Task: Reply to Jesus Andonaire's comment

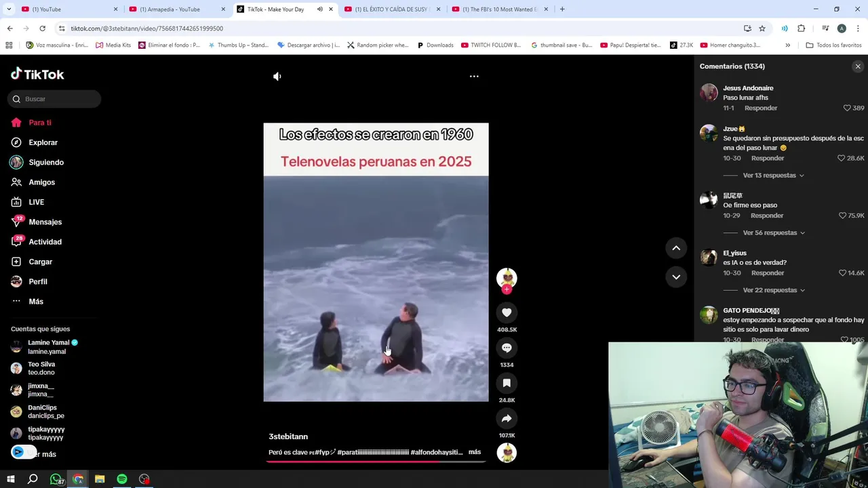Action: click(x=761, y=108)
